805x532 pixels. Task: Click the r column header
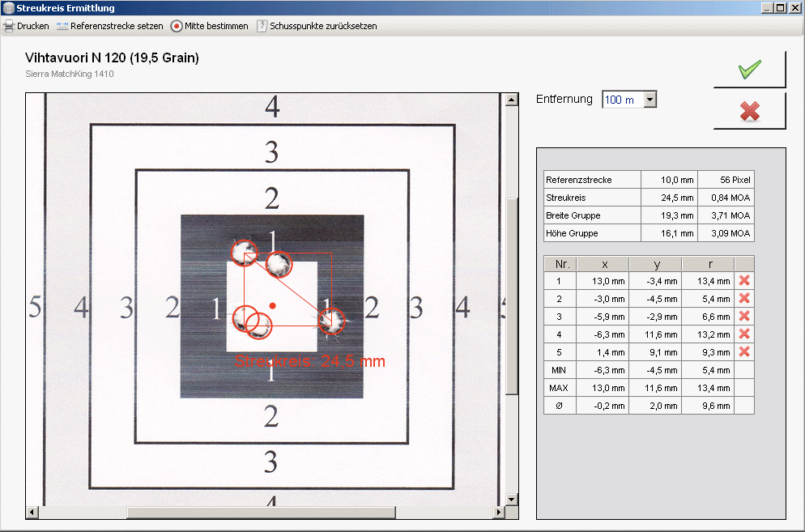pyautogui.click(x=710, y=264)
